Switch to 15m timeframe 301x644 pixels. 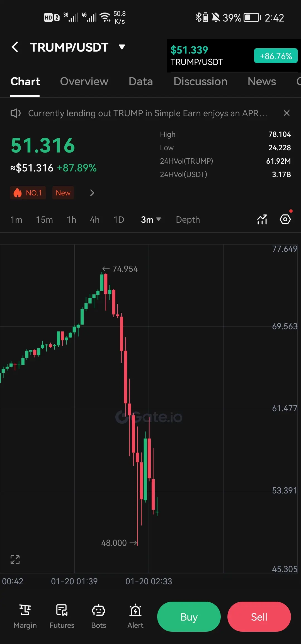[44, 220]
